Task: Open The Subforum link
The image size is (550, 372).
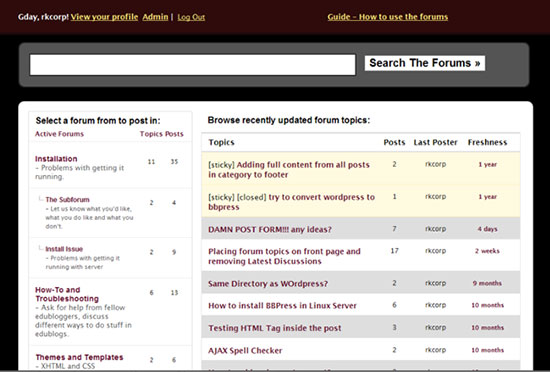Action: [67, 199]
